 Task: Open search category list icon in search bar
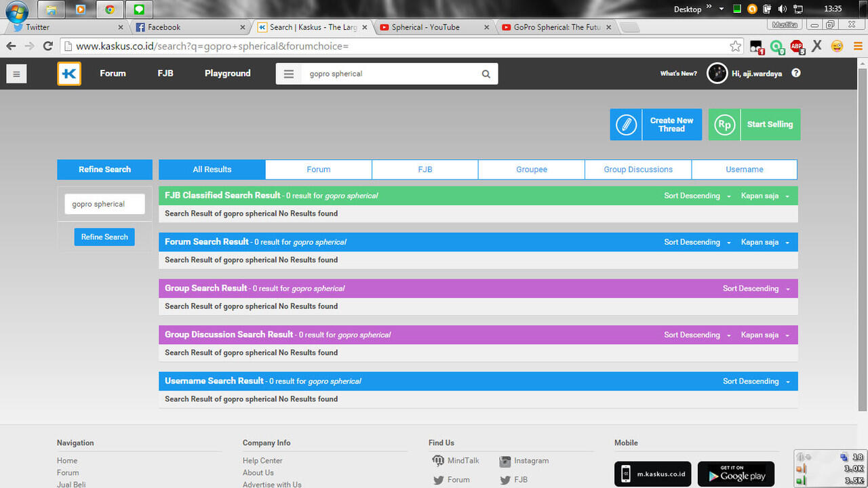[x=289, y=74]
